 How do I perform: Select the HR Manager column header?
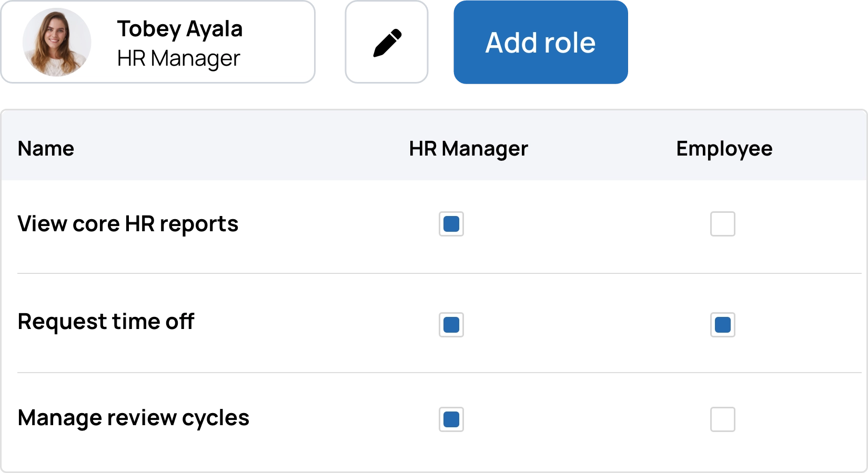468,149
